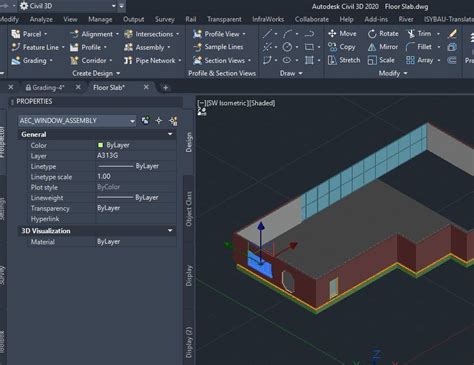Screen dimensions: 474x365
Task: Toggle the PICKADD value icon in Properties
Action: coord(145,120)
